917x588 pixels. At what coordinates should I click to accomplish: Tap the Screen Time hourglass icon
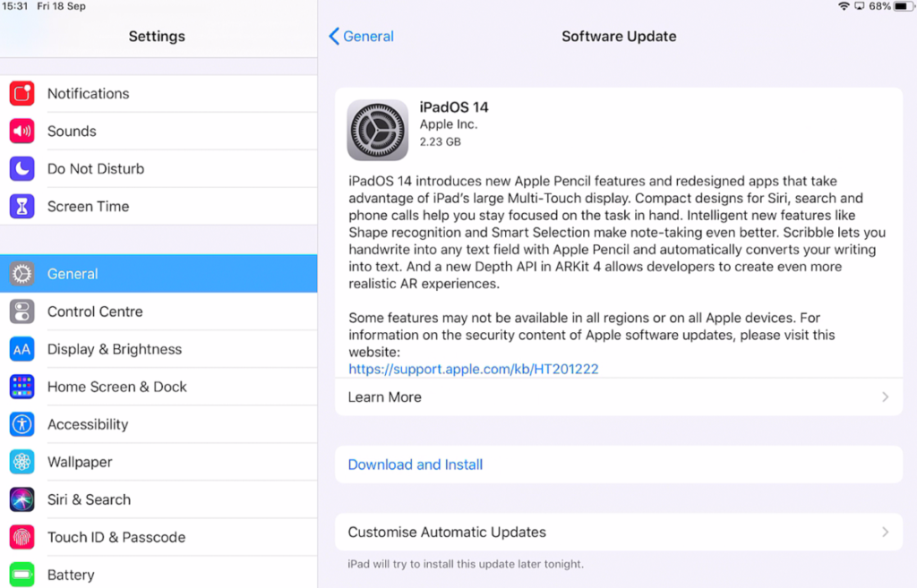tap(21, 207)
